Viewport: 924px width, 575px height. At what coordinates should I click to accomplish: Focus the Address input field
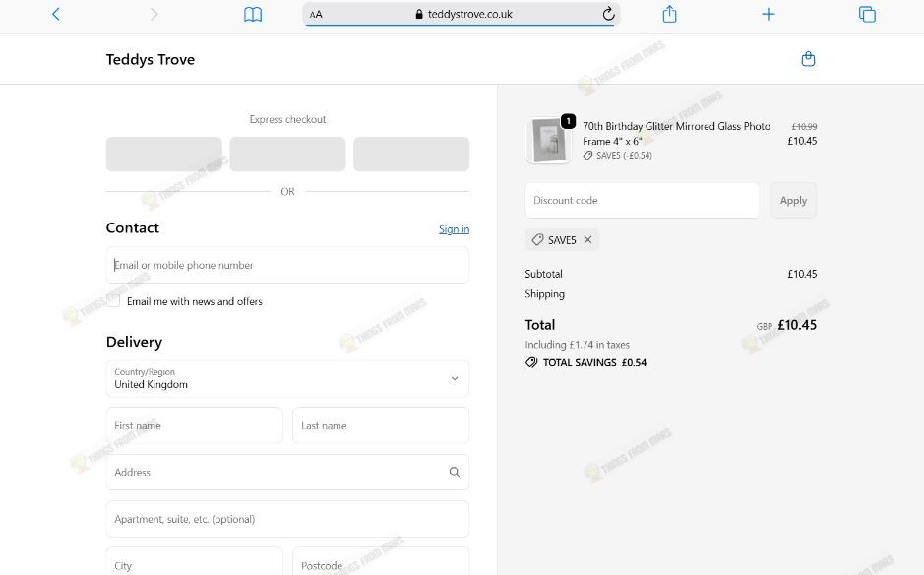287,472
